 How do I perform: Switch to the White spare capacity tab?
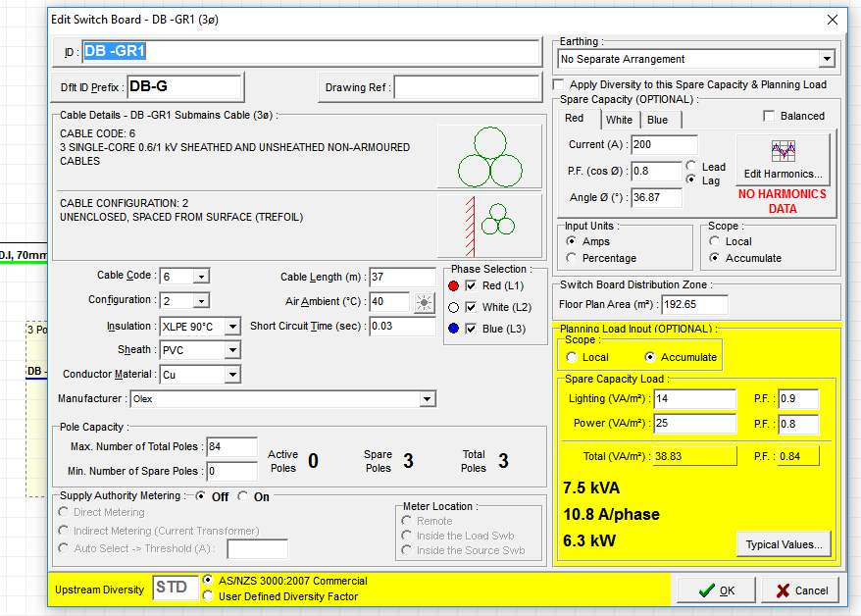[x=619, y=120]
